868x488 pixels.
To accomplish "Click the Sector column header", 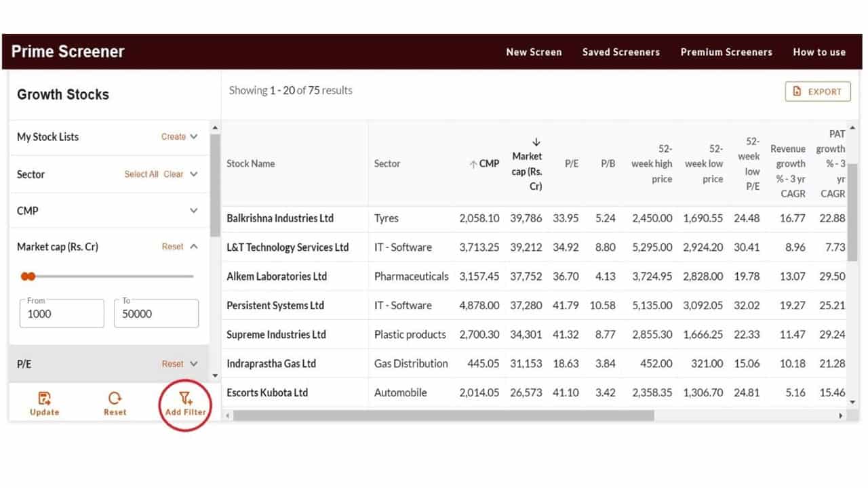I will pyautogui.click(x=387, y=164).
